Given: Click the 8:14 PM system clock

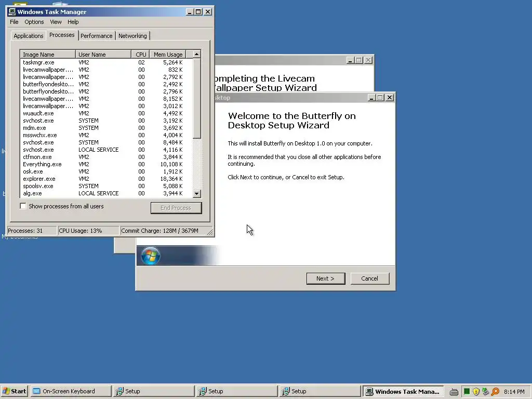Looking at the screenshot, I should coord(514,392).
